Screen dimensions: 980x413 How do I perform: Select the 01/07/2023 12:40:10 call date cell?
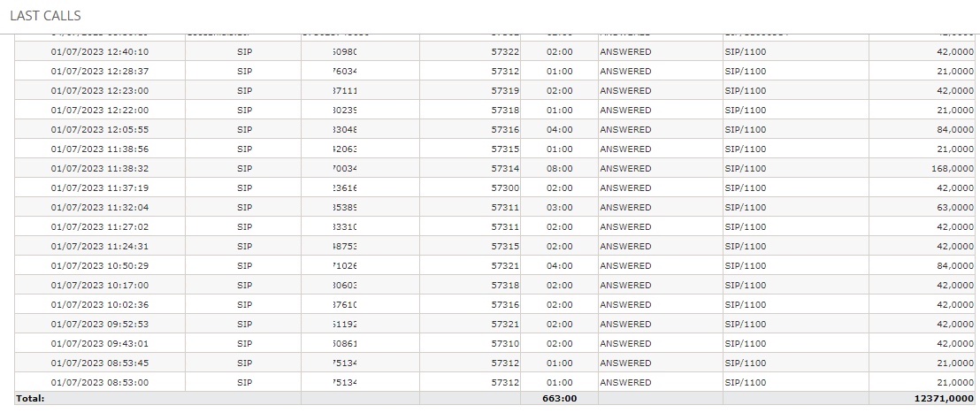(100, 51)
